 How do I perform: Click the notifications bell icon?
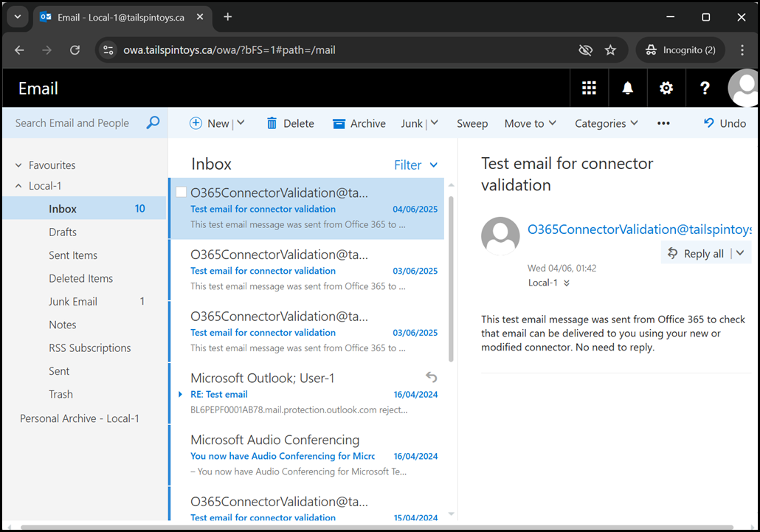pos(627,89)
